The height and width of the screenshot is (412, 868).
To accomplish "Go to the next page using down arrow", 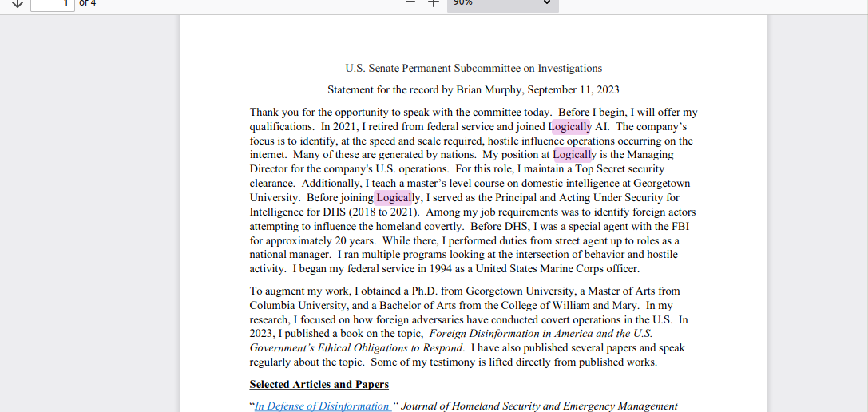I will pyautogui.click(x=17, y=2).
